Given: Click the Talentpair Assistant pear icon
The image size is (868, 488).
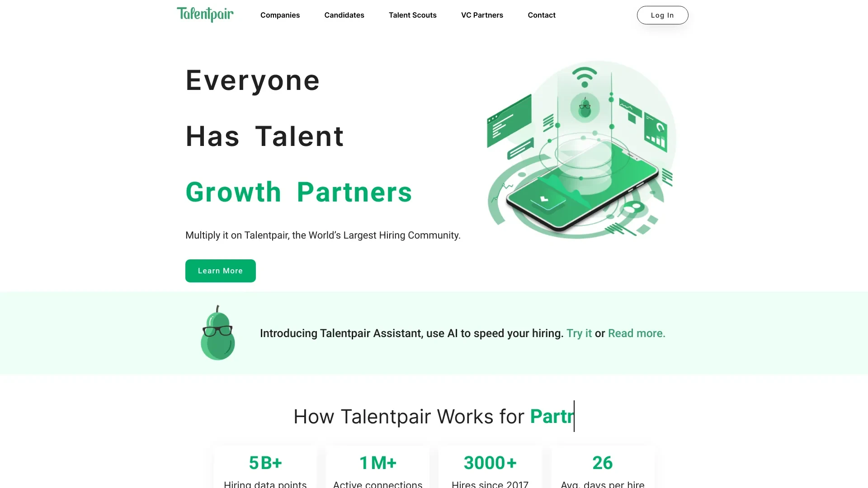Looking at the screenshot, I should click(x=217, y=333).
